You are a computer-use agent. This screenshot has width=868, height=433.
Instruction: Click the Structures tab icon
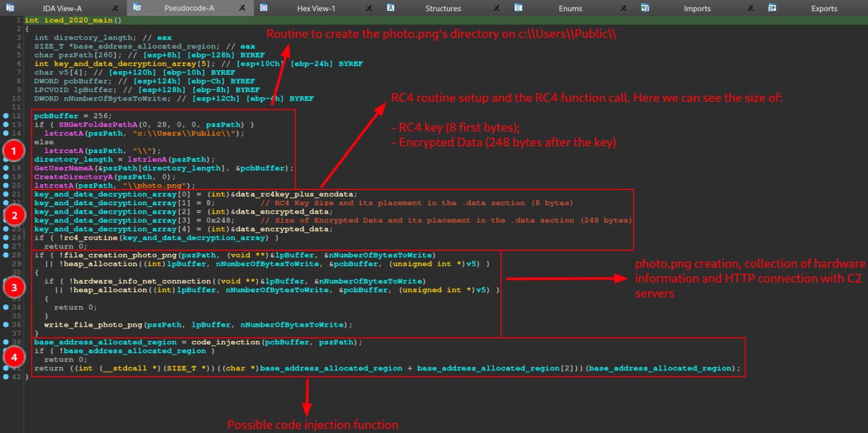(390, 8)
